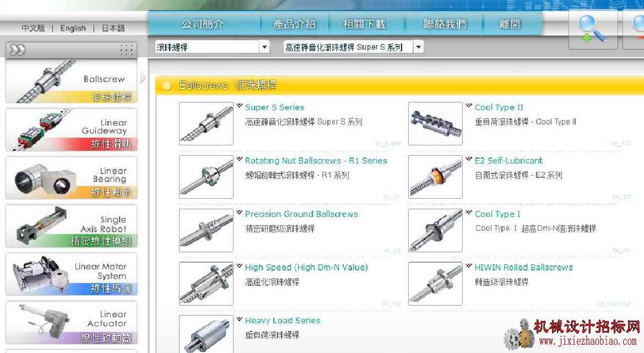This screenshot has width=644, height=353.
Task: Open the Cool Type II link
Action: tap(499, 107)
